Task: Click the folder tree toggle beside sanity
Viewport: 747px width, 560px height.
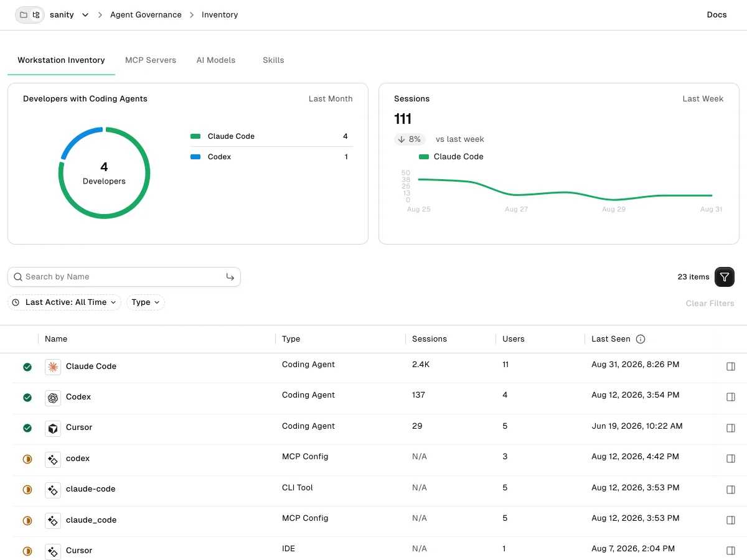Action: click(x=31, y=15)
